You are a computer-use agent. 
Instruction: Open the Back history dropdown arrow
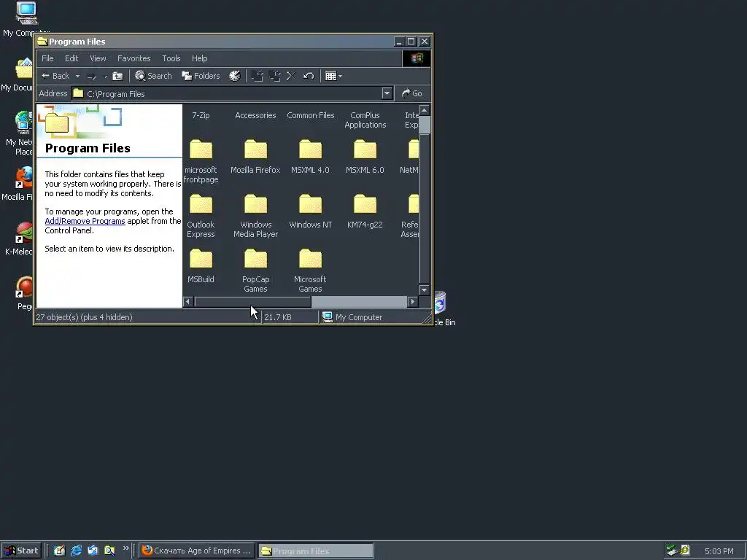[77, 76]
